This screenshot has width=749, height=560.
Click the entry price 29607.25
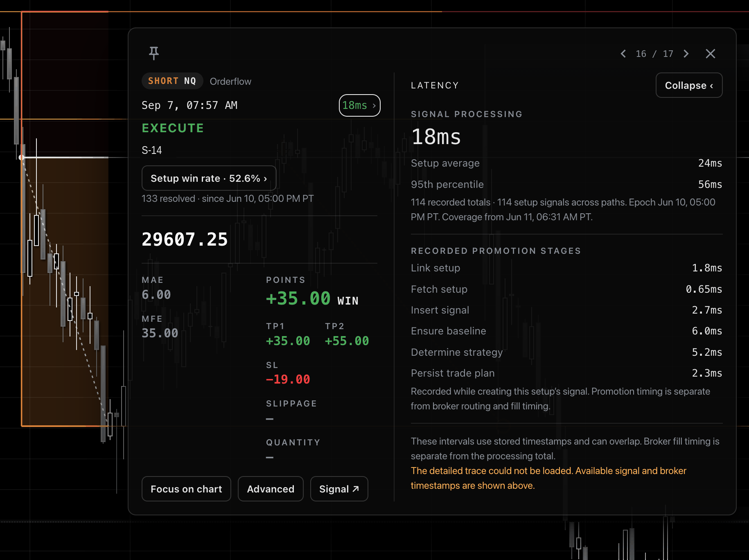[185, 239]
